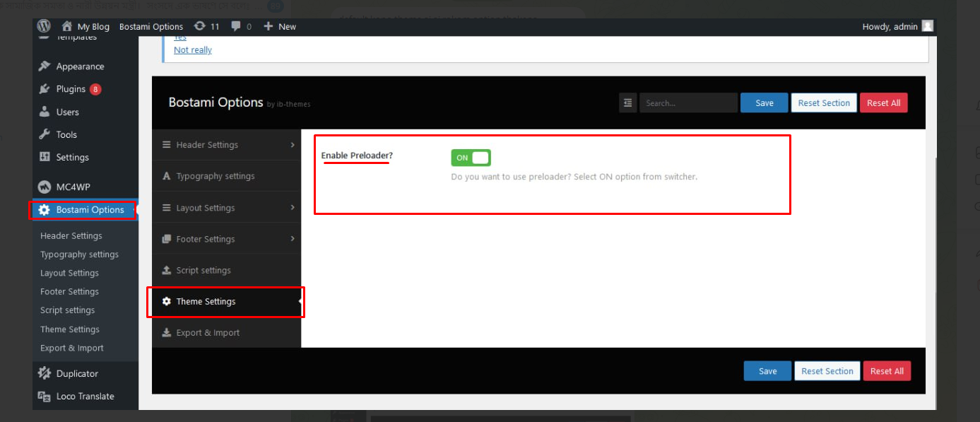The image size is (980, 422).
Task: Click Reset Section next to the search field
Action: coord(824,103)
